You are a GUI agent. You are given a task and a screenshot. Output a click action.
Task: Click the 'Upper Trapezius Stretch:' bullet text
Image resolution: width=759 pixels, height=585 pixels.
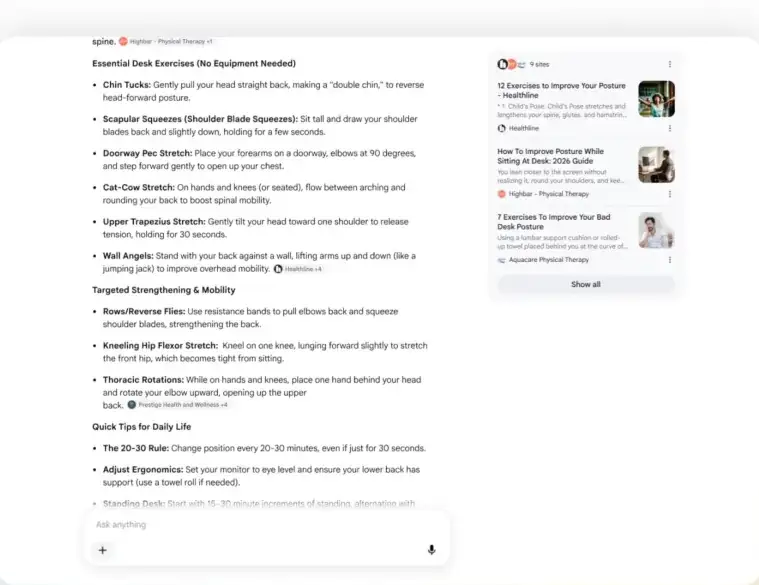(x=154, y=222)
